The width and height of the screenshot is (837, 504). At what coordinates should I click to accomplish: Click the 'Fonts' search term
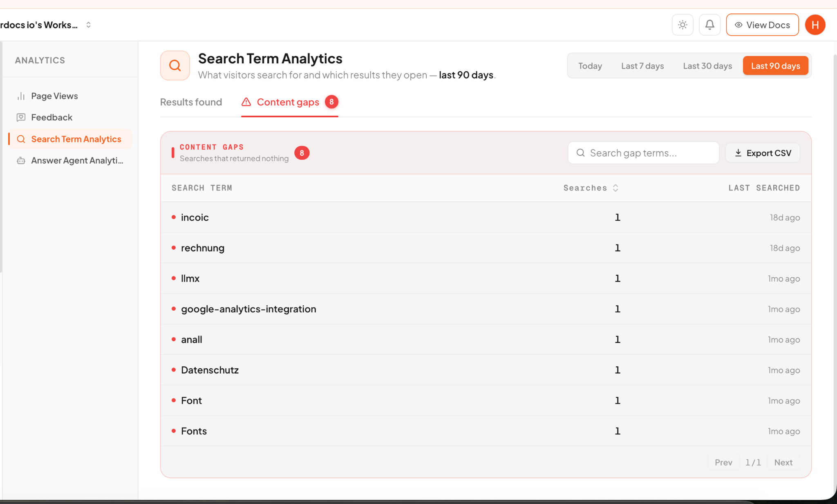pos(194,431)
